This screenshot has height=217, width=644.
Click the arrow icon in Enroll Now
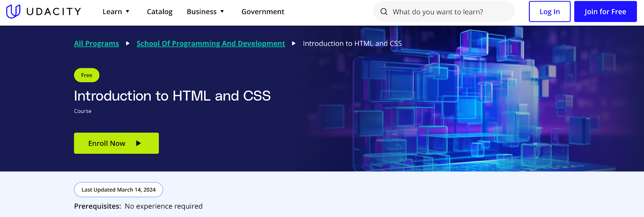pyautogui.click(x=138, y=143)
